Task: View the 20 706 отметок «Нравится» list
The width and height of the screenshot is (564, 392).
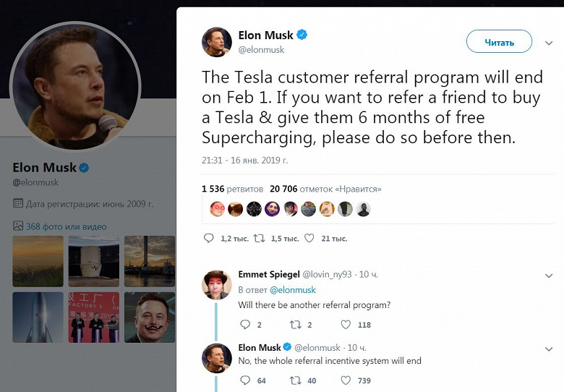Action: tap(325, 189)
